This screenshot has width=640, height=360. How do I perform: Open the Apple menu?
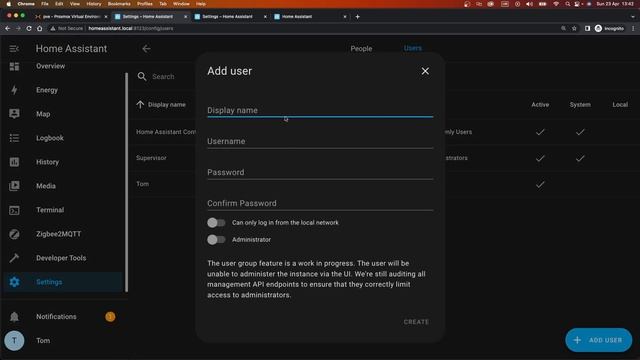click(x=8, y=4)
